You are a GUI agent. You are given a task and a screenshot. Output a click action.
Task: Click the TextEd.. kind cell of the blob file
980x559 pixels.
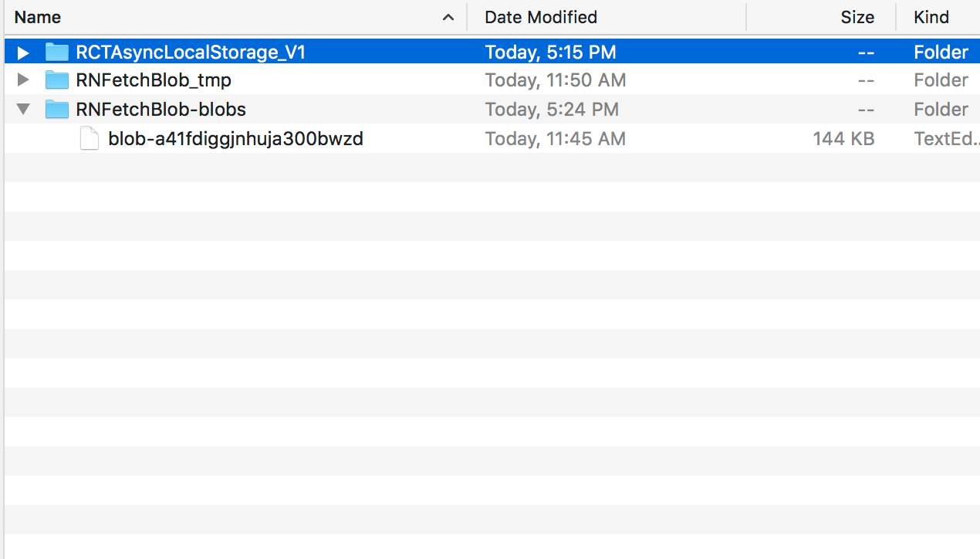click(946, 139)
